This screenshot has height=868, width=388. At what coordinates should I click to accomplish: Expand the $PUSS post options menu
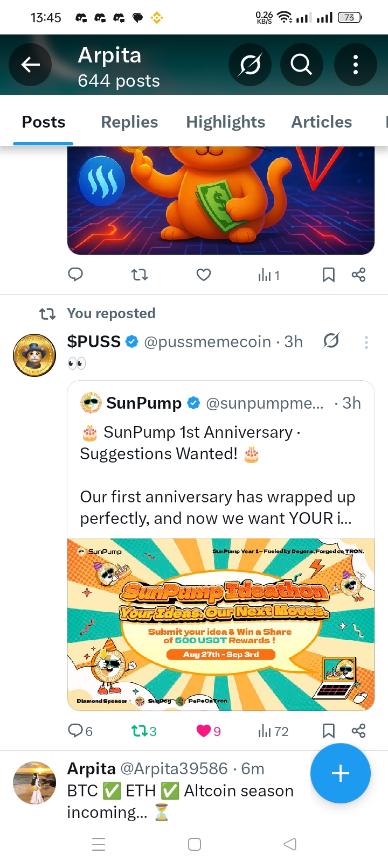[x=366, y=342]
